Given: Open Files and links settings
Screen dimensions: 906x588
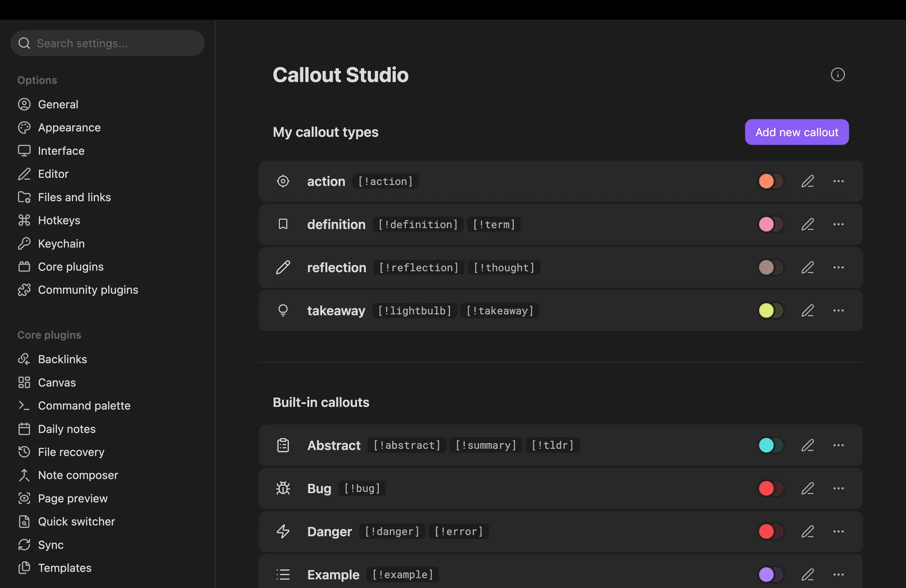Looking at the screenshot, I should pyautogui.click(x=74, y=197).
